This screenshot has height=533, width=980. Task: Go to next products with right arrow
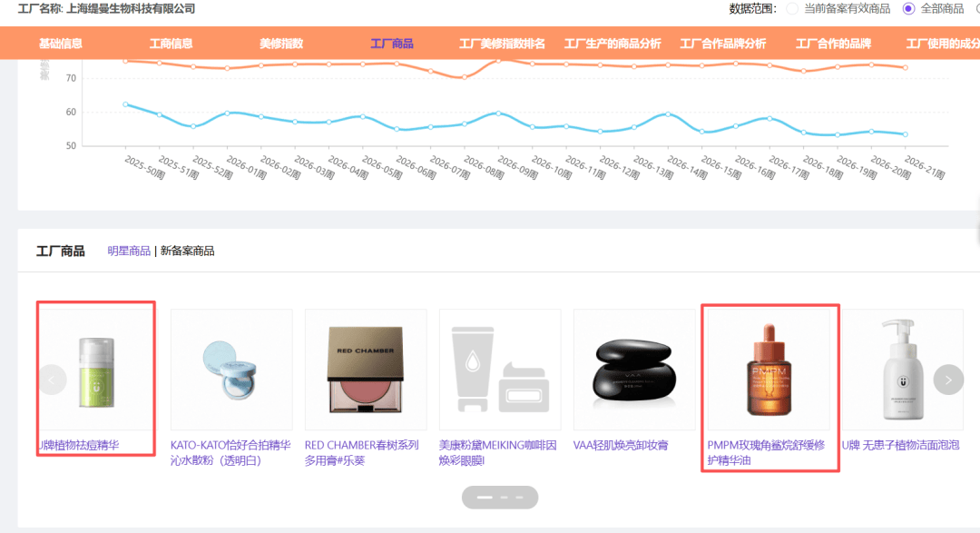(948, 380)
